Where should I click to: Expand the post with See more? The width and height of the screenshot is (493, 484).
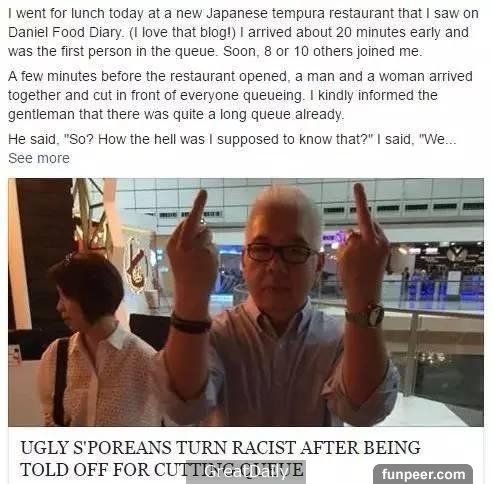click(39, 158)
